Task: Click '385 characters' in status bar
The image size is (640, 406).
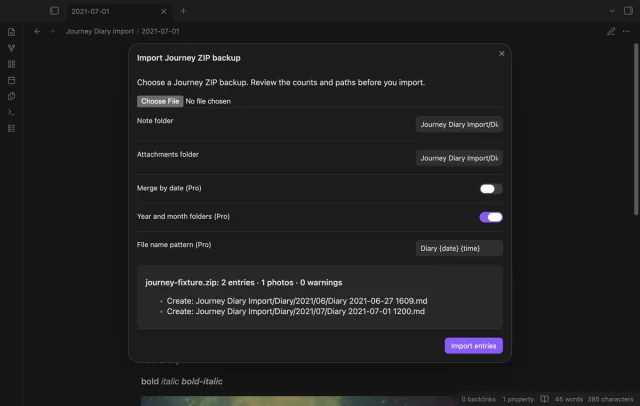Action: coord(610,399)
